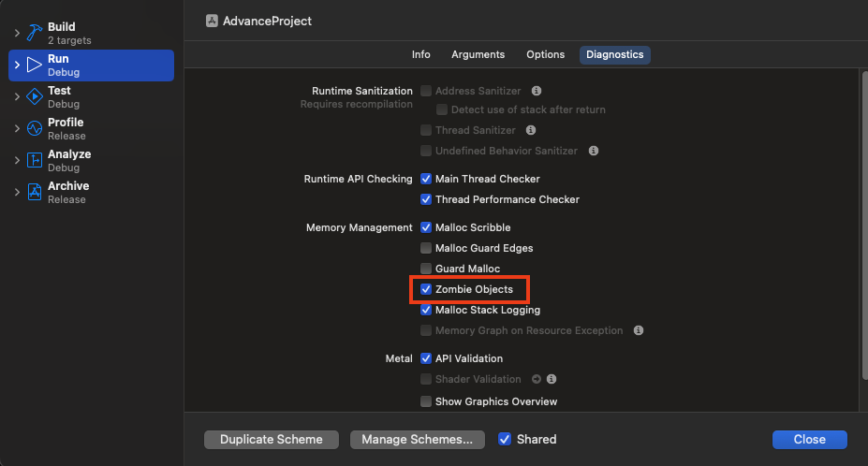Uncheck Malloc Stack Logging
868x466 pixels.
pos(426,310)
